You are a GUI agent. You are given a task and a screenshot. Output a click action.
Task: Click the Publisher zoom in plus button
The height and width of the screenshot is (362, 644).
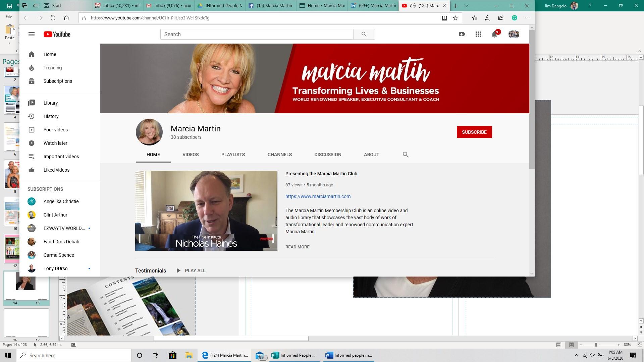click(x=619, y=345)
